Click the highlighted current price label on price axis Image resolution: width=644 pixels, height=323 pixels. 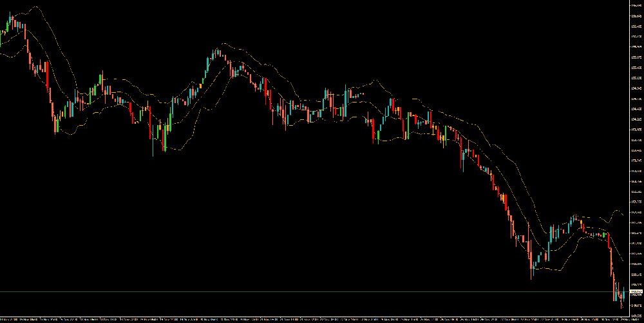click(x=635, y=291)
